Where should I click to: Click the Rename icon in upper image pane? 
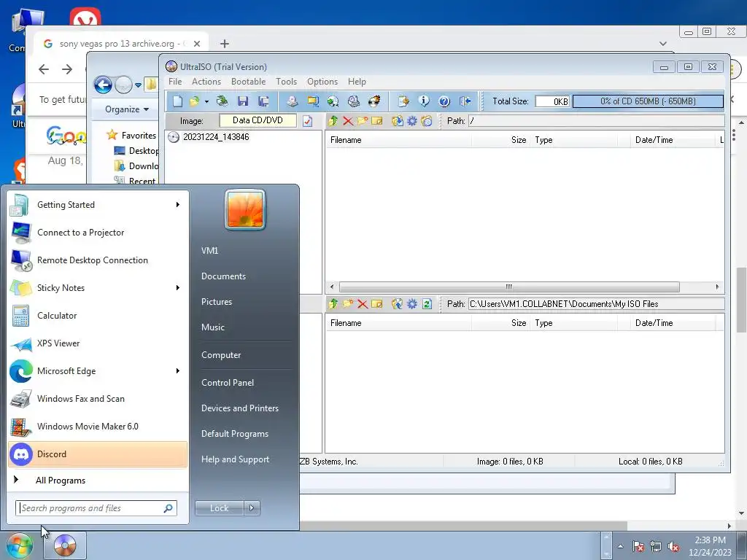click(377, 121)
